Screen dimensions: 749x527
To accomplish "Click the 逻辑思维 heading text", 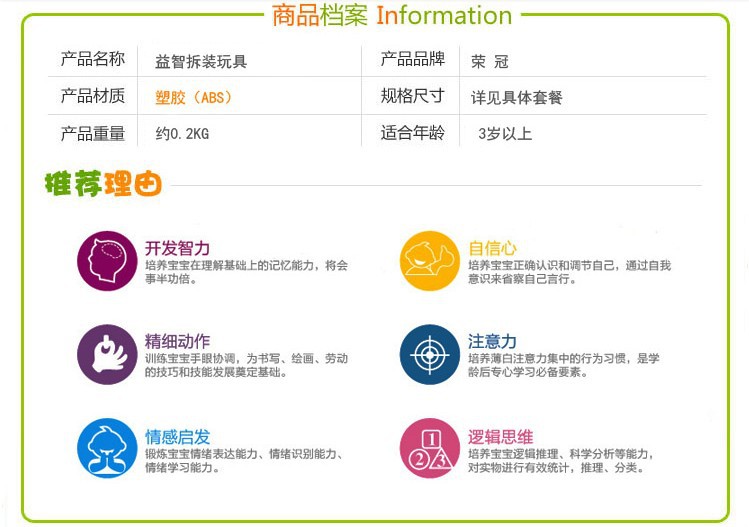I will (x=500, y=437).
